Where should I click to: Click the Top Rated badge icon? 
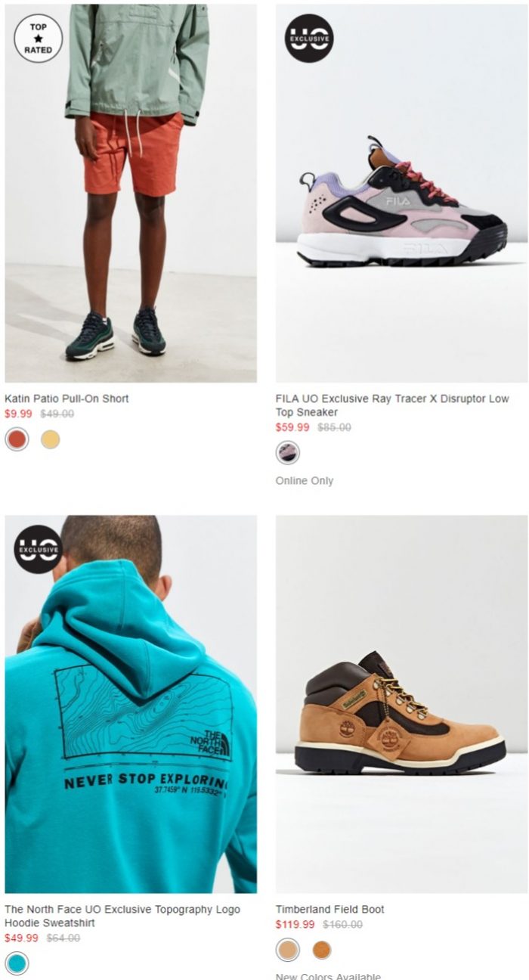tap(38, 39)
